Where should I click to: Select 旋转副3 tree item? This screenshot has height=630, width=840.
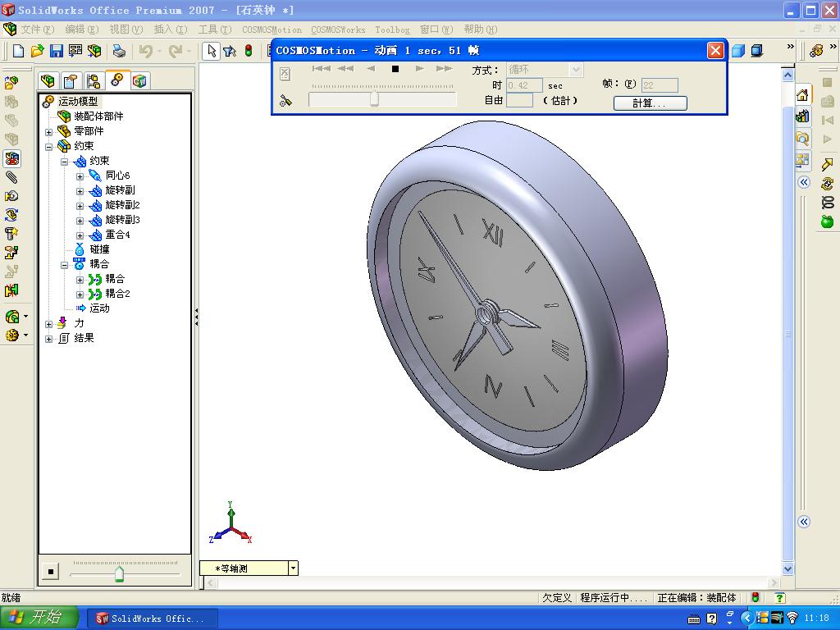(123, 220)
